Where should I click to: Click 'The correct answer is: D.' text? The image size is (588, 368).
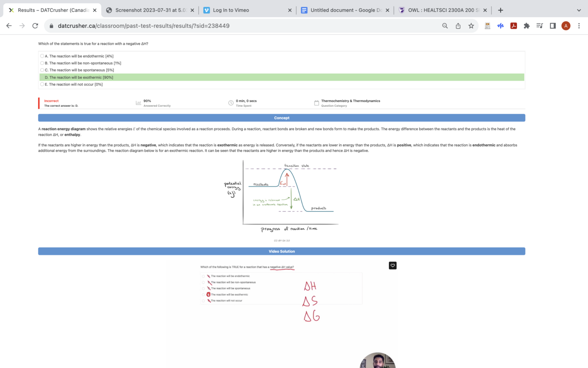coord(61,106)
